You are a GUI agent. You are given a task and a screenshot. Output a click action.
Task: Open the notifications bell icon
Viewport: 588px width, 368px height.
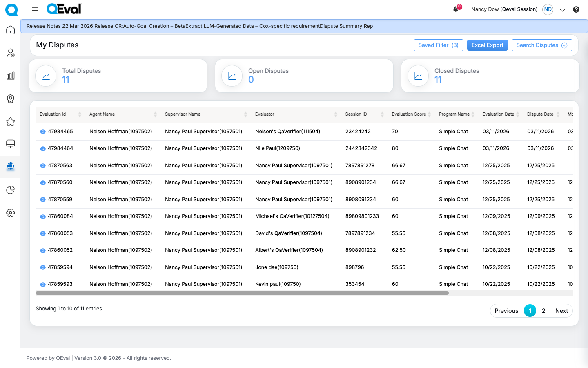pyautogui.click(x=456, y=9)
